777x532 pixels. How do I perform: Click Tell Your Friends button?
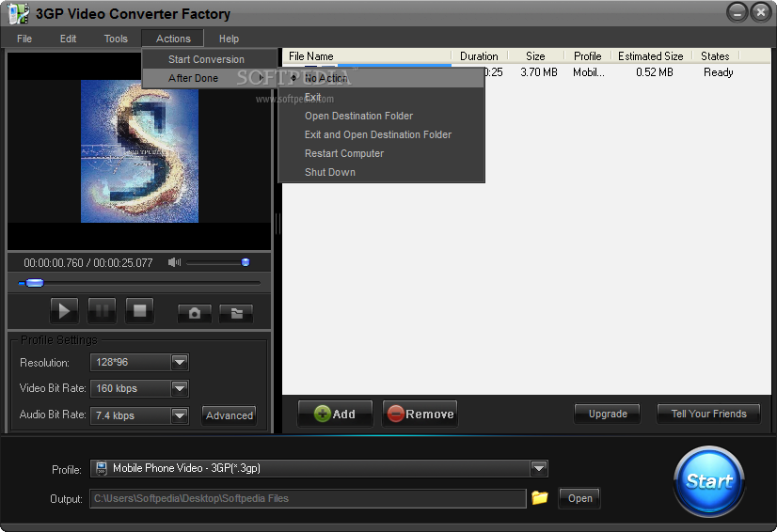pyautogui.click(x=708, y=414)
